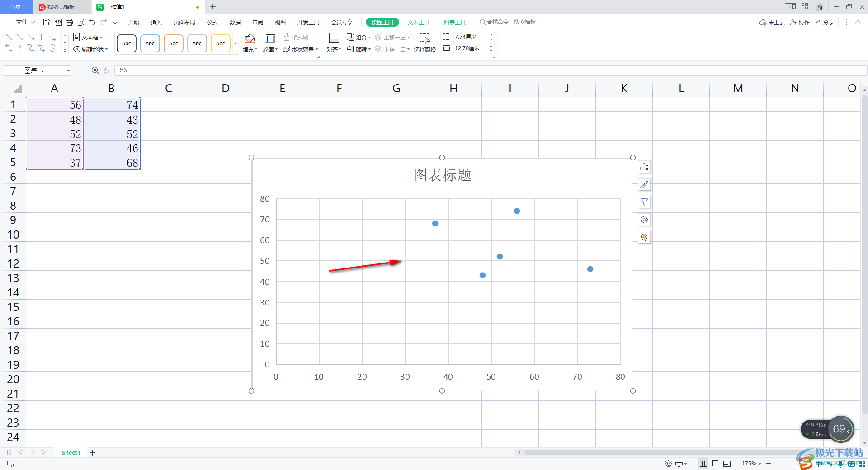868x470 pixels.
Task: Switch to page layout view icon
Action: pyautogui.click(x=715, y=464)
